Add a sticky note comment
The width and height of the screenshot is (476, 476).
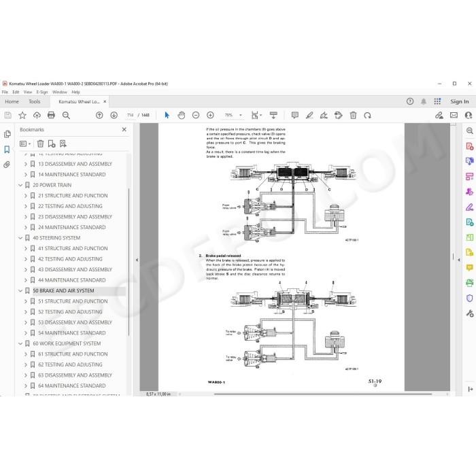(294, 115)
